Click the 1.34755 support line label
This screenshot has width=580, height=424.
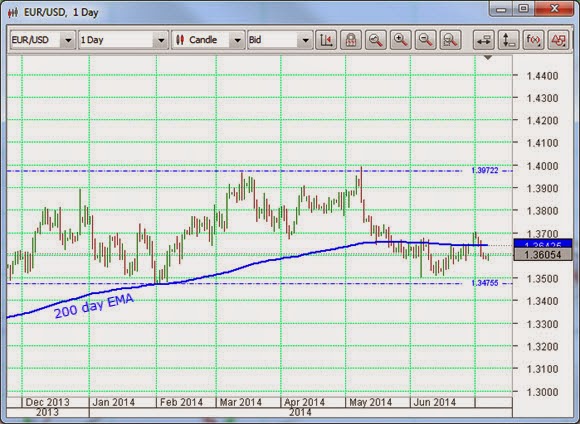[485, 283]
